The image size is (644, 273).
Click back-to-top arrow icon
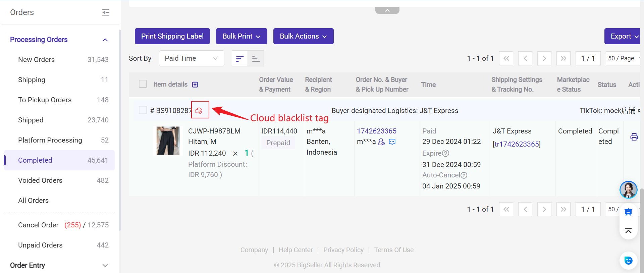pos(628,231)
